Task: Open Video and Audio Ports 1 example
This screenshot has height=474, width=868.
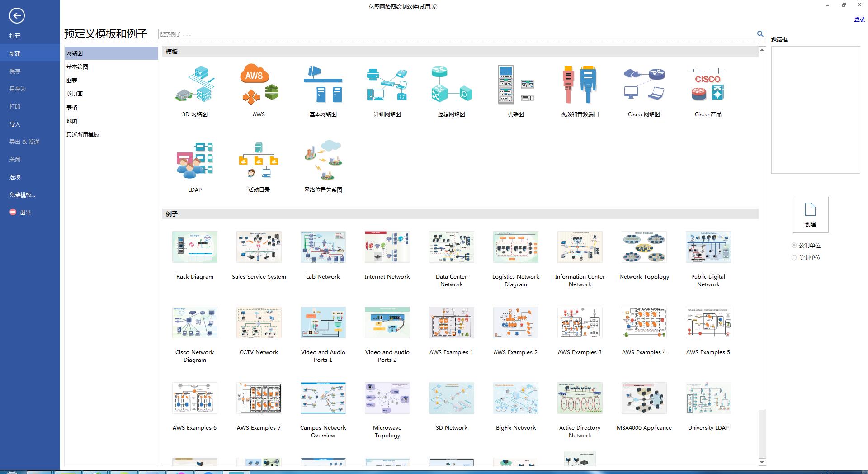Action: [323, 322]
